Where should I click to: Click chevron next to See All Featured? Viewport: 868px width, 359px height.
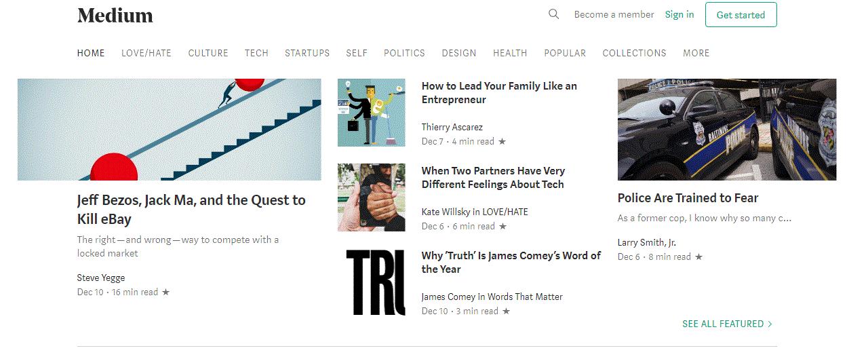click(x=770, y=324)
